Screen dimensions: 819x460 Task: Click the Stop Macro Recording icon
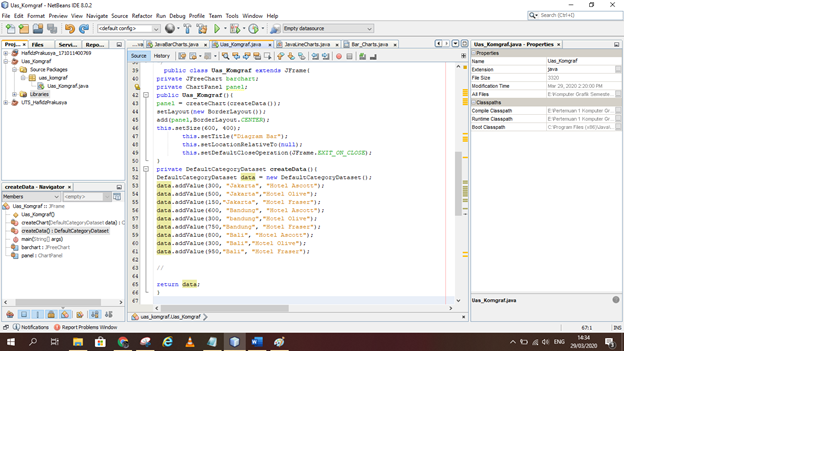point(349,56)
